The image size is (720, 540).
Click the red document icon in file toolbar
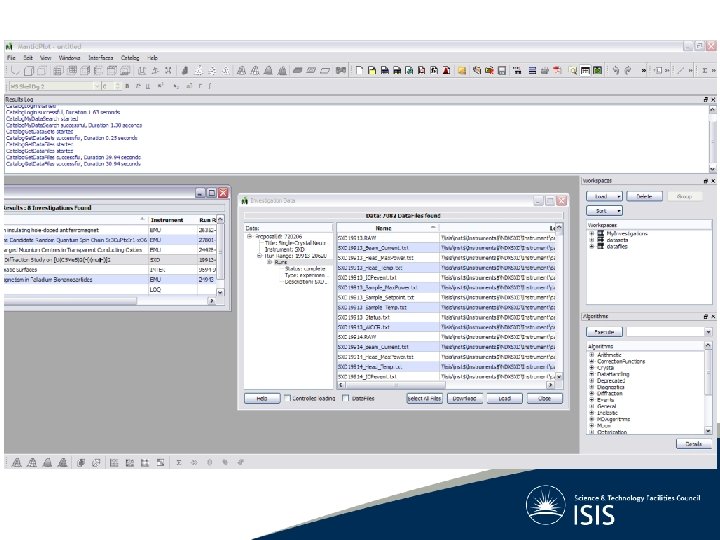446,70
